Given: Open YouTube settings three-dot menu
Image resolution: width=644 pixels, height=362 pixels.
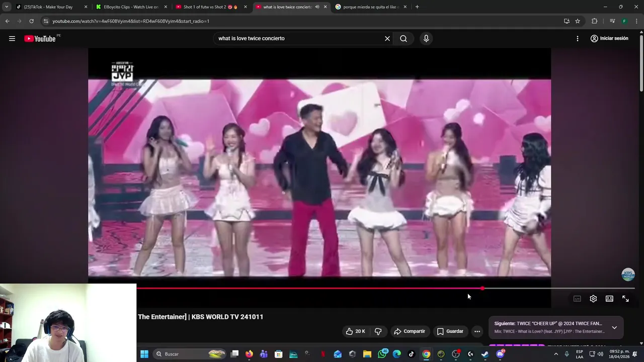Looking at the screenshot, I should point(578,38).
